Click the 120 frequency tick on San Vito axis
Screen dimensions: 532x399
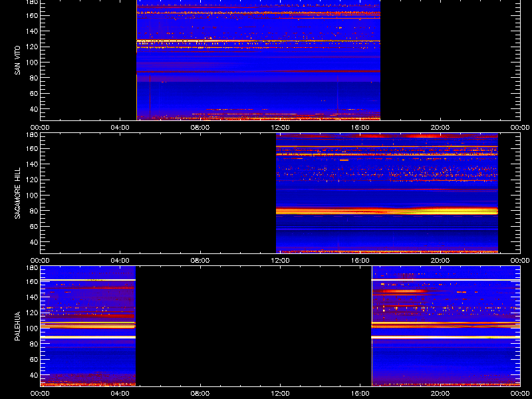coord(31,47)
